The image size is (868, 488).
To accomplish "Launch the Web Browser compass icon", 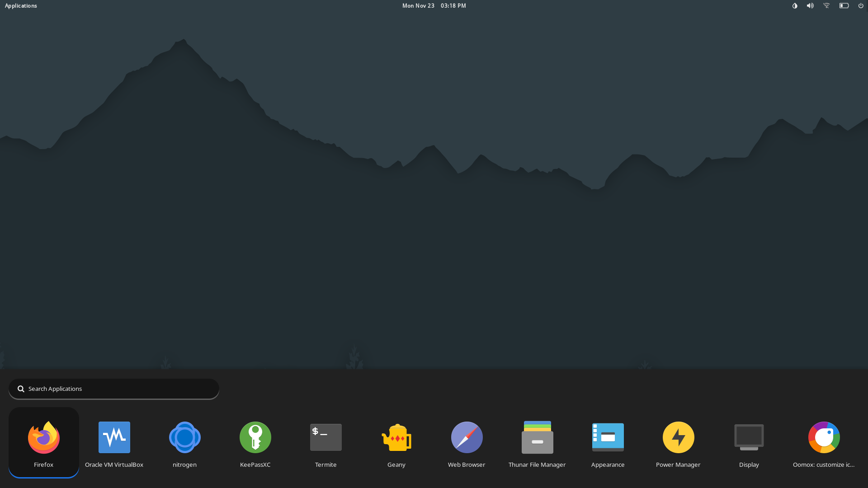I will (467, 437).
